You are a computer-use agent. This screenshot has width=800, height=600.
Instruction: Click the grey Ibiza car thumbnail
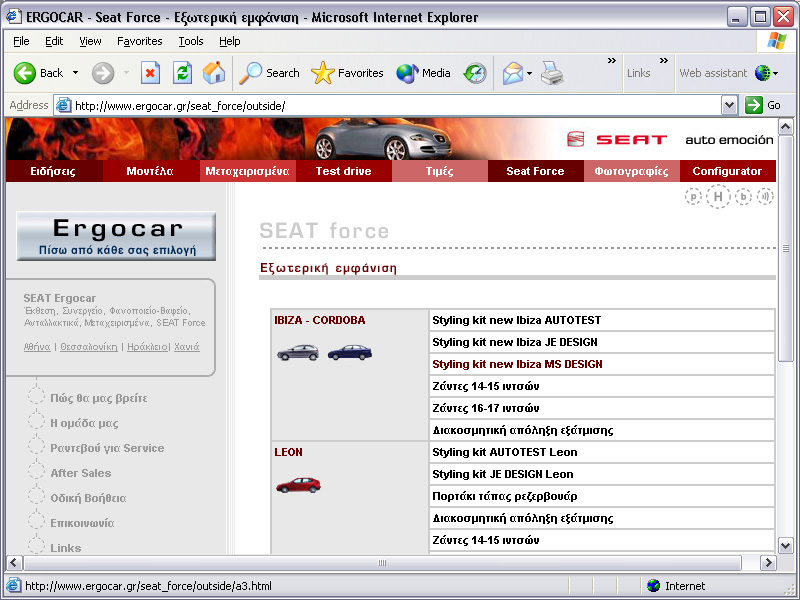pos(298,352)
